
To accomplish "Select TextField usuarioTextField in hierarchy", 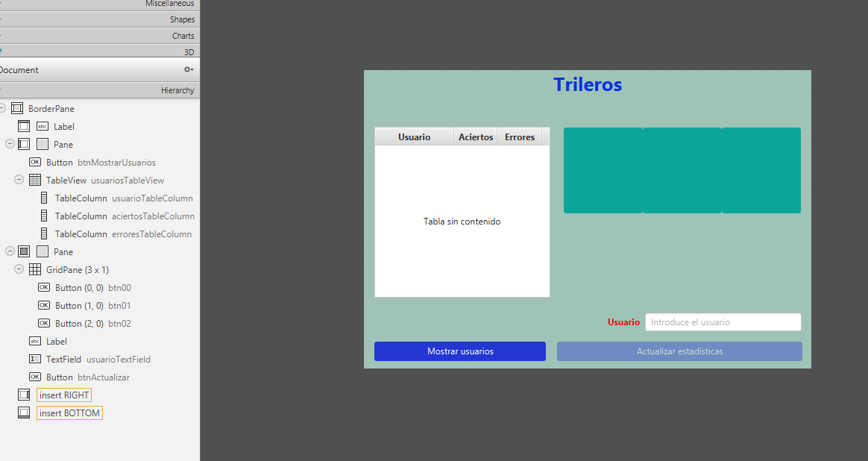I will 100,359.
